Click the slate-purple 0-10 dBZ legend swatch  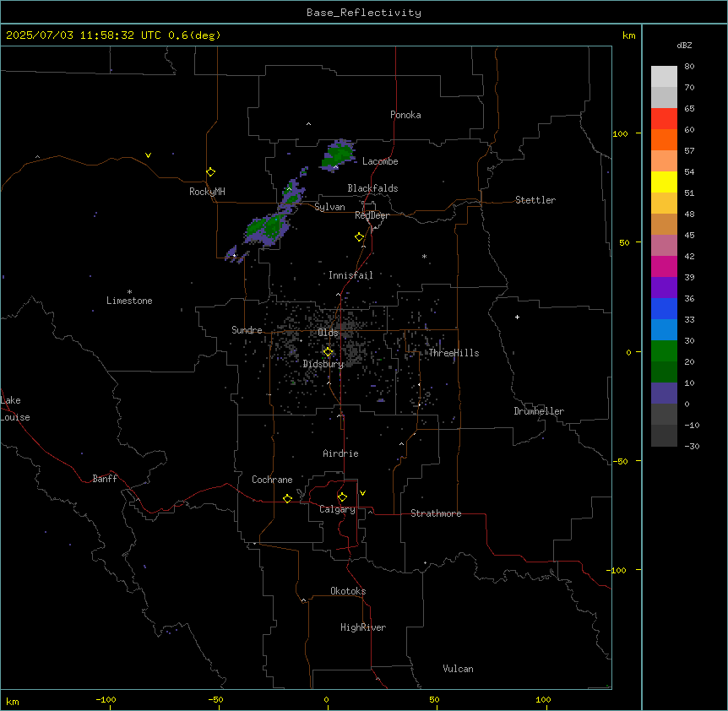coord(664,393)
